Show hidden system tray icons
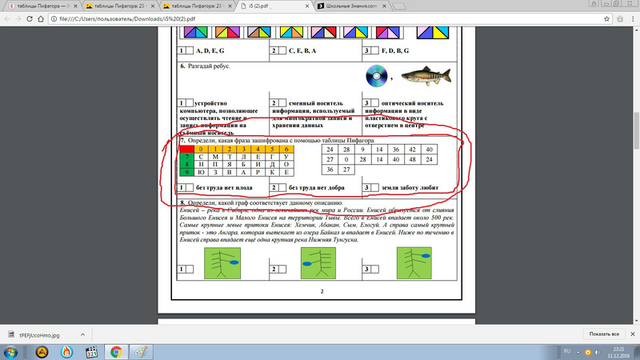 (x=578, y=352)
